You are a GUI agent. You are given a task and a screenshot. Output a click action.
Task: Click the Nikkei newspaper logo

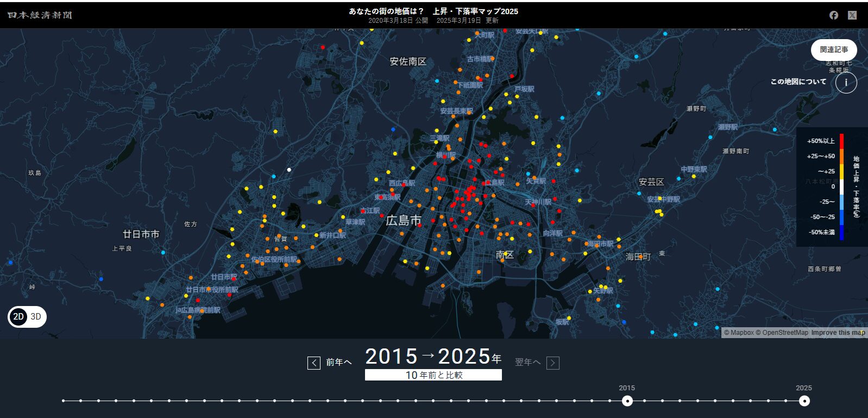(40, 15)
